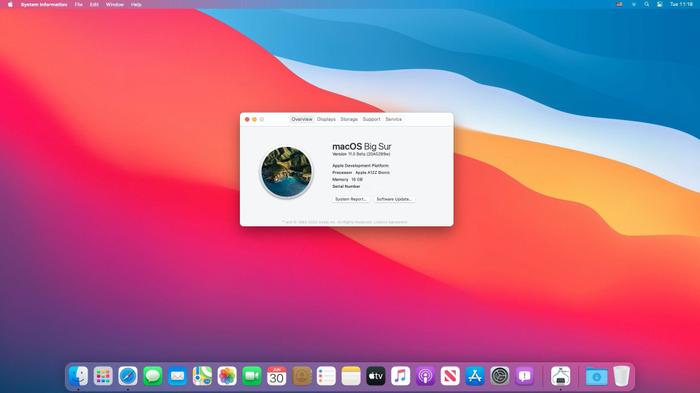
Task: Switch to the Displays tab
Action: [x=326, y=119]
